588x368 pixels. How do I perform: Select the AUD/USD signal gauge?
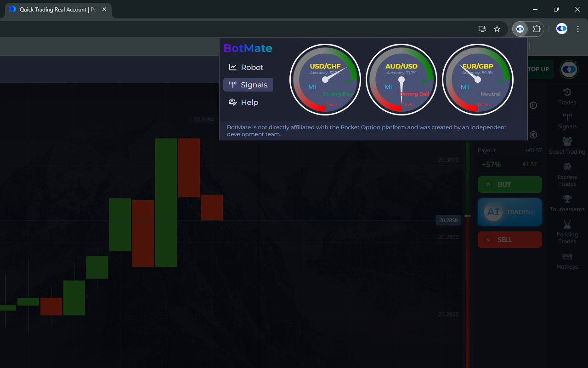[x=401, y=80]
